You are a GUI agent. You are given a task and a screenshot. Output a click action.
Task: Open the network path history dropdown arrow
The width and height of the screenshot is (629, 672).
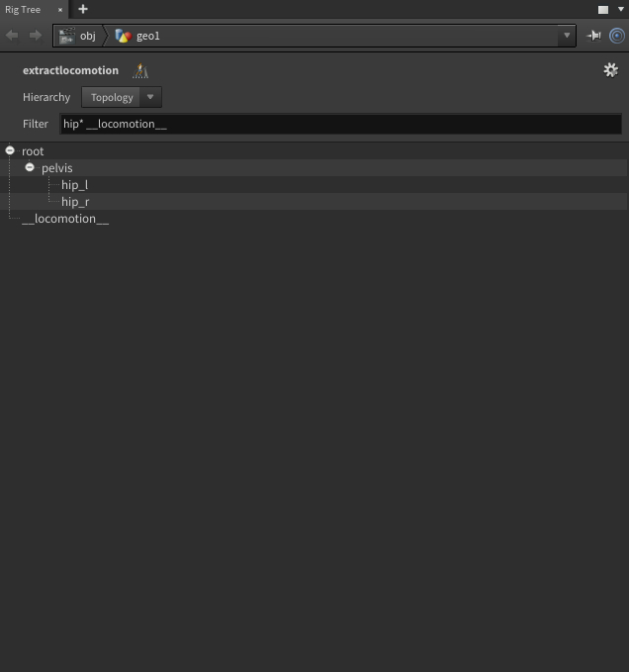tap(567, 36)
